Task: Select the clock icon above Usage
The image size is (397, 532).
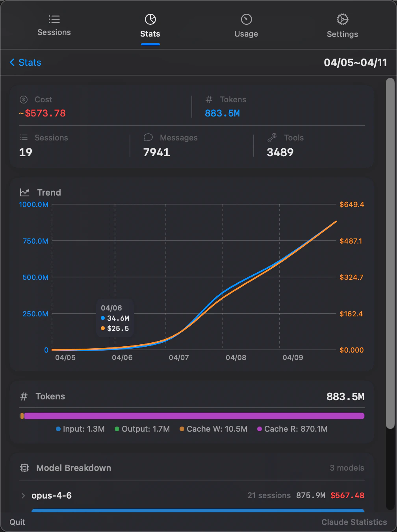Action: click(x=246, y=18)
